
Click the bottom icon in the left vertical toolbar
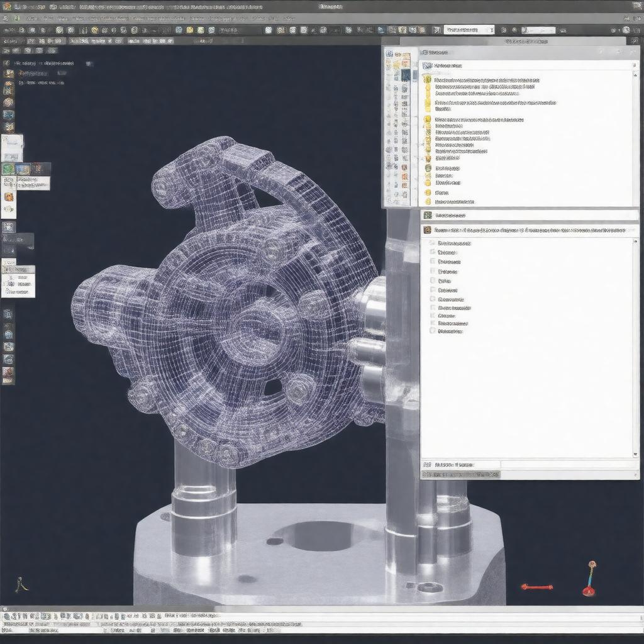coord(8,374)
